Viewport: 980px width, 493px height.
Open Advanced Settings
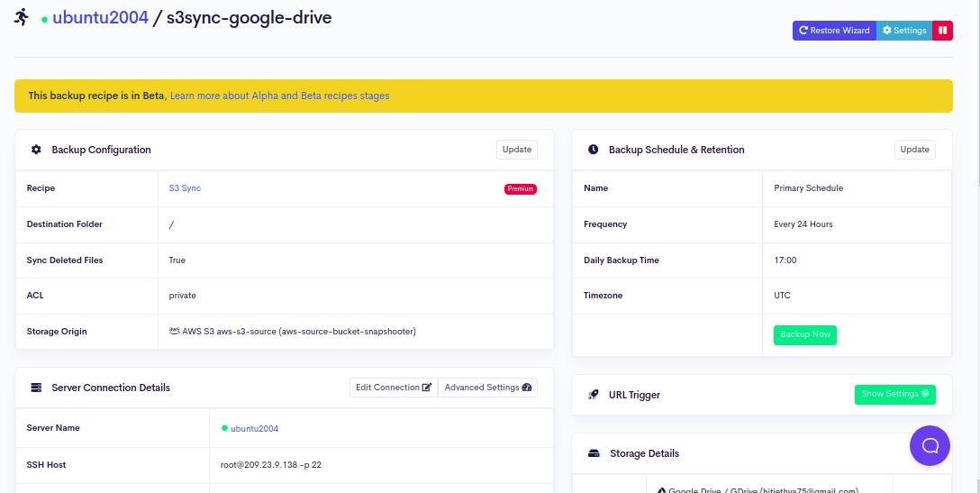tap(487, 388)
